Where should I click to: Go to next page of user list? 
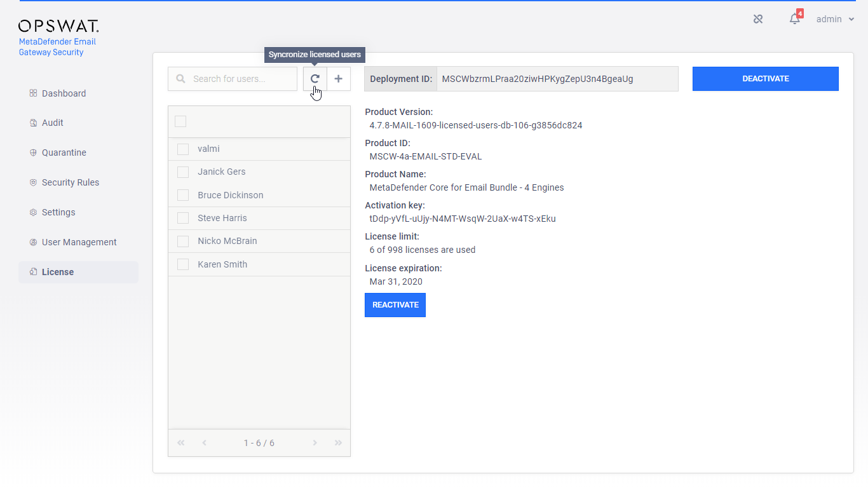coord(315,443)
